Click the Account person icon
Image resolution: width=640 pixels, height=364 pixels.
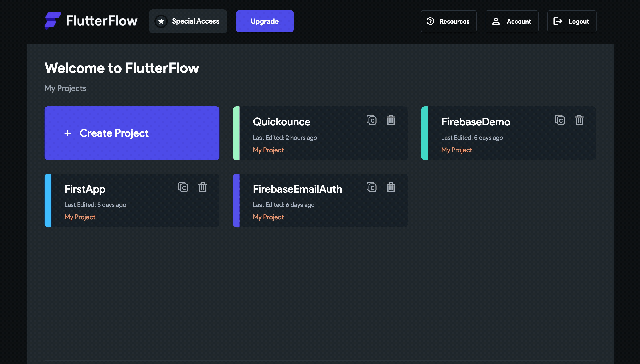tap(496, 21)
